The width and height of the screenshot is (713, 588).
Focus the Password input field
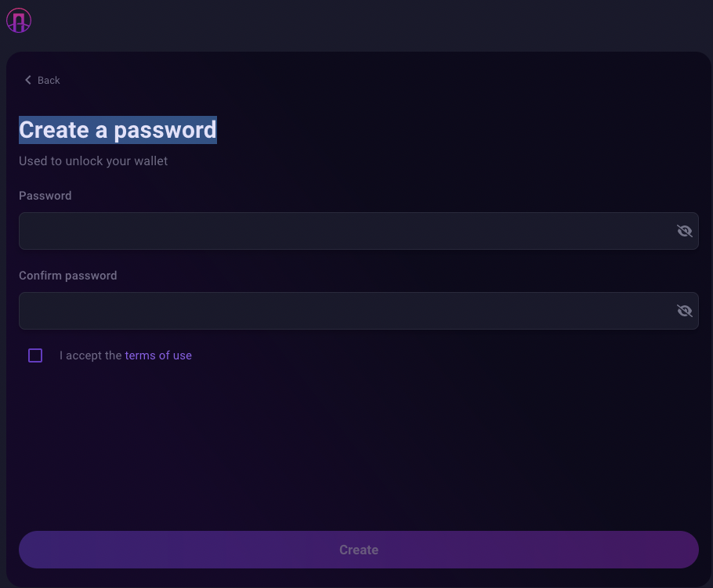[x=345, y=231]
